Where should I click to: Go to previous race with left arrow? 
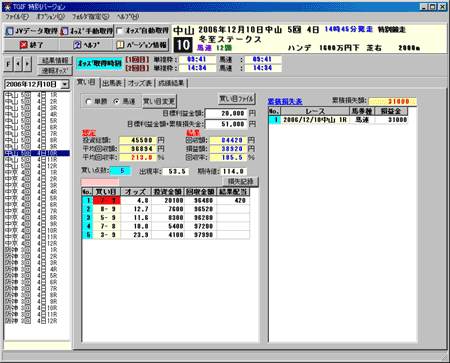(x=18, y=64)
